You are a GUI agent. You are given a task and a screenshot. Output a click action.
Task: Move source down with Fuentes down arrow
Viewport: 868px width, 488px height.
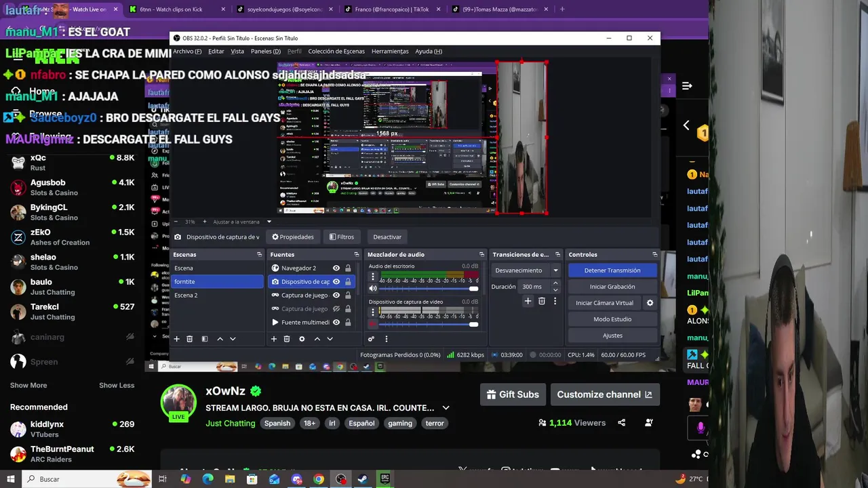pyautogui.click(x=330, y=339)
